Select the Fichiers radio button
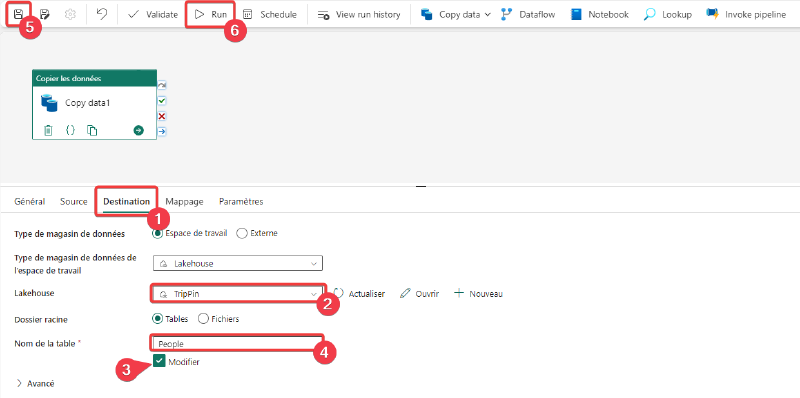Image resolution: width=800 pixels, height=398 pixels. (203, 319)
